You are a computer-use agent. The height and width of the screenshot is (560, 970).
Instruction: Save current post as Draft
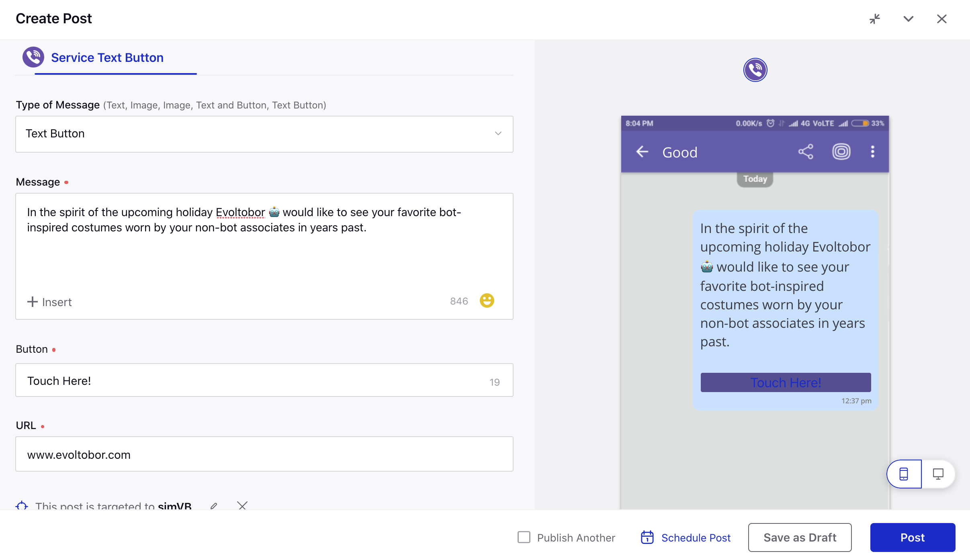(799, 538)
